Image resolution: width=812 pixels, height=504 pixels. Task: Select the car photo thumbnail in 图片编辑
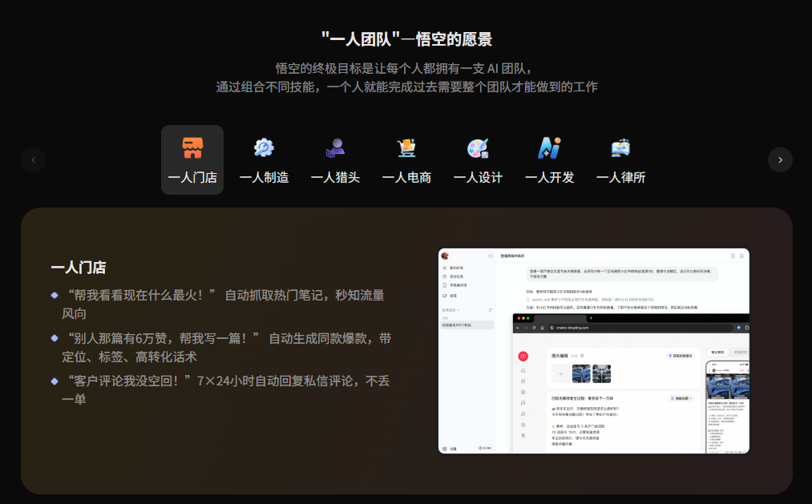tap(581, 374)
